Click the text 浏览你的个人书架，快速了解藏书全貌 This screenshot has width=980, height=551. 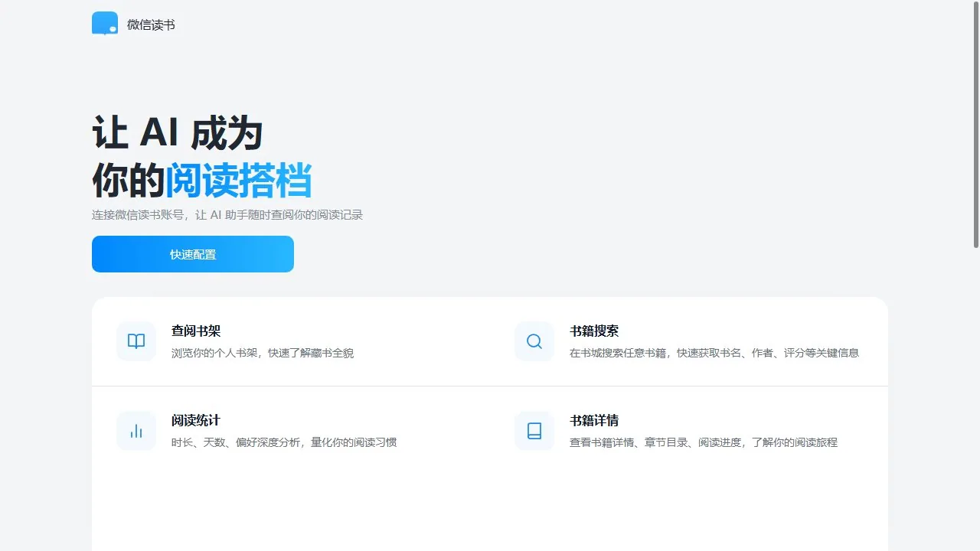tap(263, 353)
